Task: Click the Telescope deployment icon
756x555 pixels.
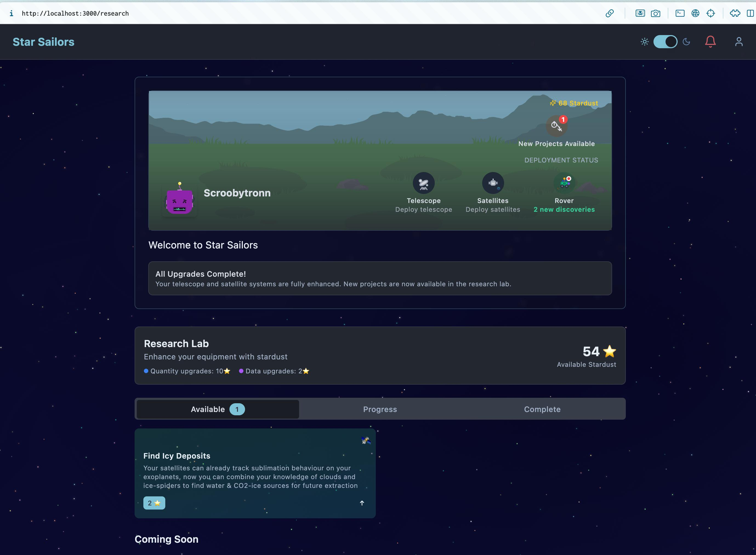Action: (x=424, y=183)
